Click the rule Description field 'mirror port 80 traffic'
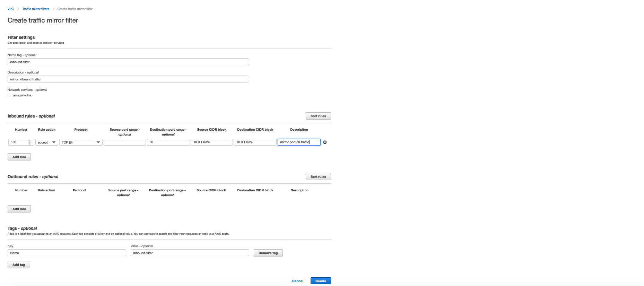 point(299,142)
